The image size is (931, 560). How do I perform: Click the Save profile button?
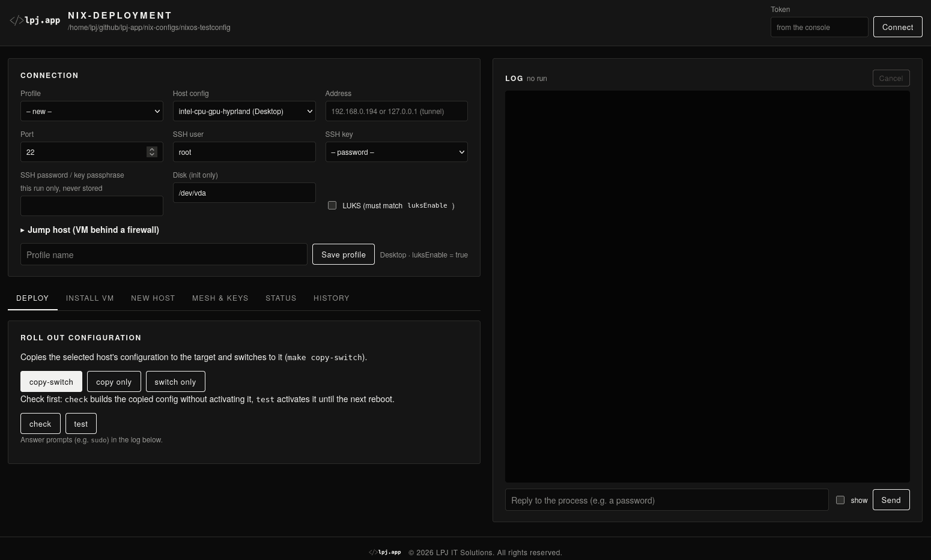tap(344, 254)
